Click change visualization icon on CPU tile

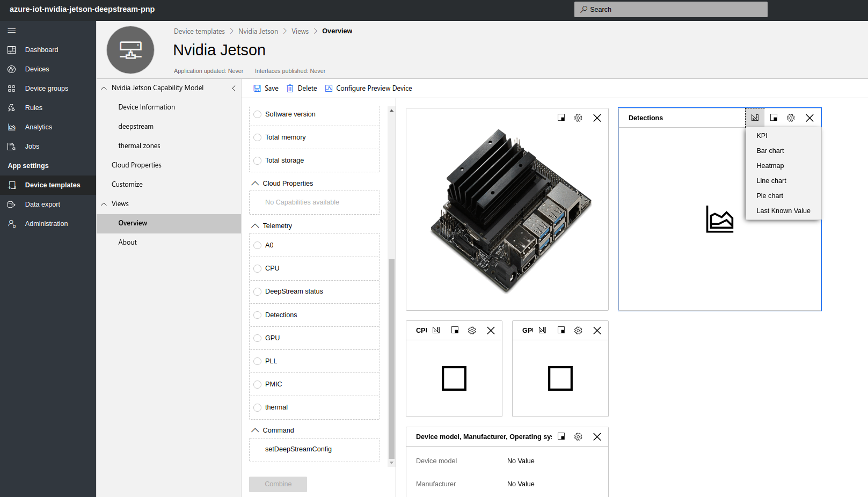click(x=436, y=331)
